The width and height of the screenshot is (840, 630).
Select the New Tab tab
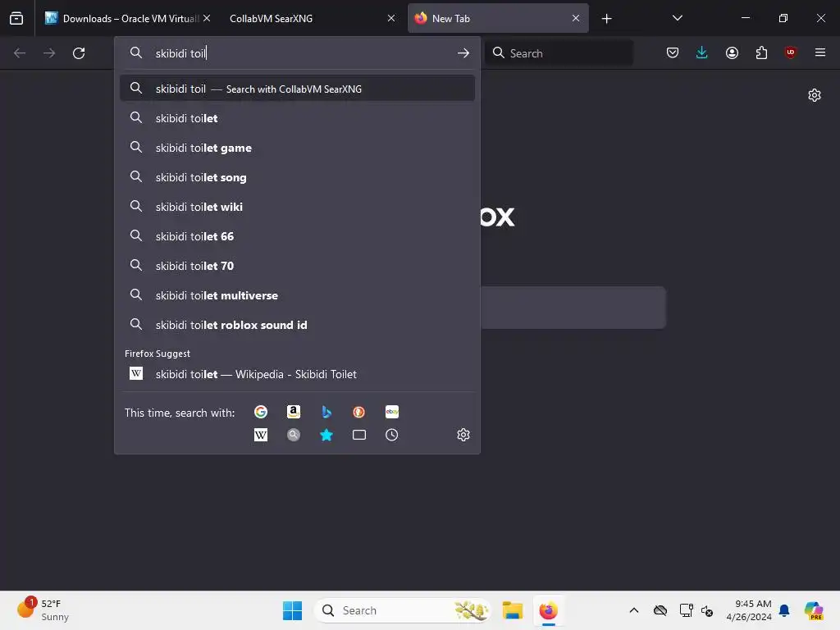coord(498,18)
